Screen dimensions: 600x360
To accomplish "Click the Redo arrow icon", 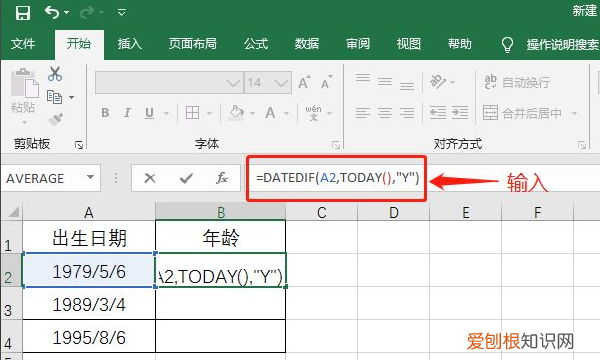I will click(87, 12).
